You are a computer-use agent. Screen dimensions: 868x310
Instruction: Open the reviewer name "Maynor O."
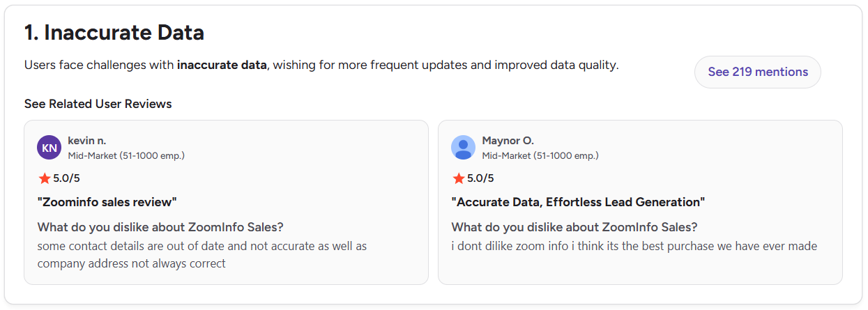508,141
